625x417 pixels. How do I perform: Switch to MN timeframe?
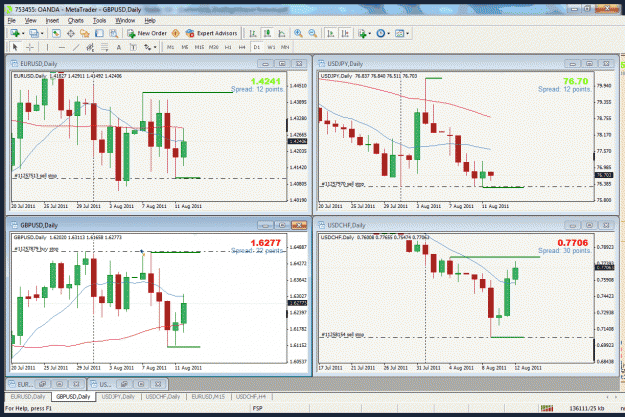pos(285,47)
